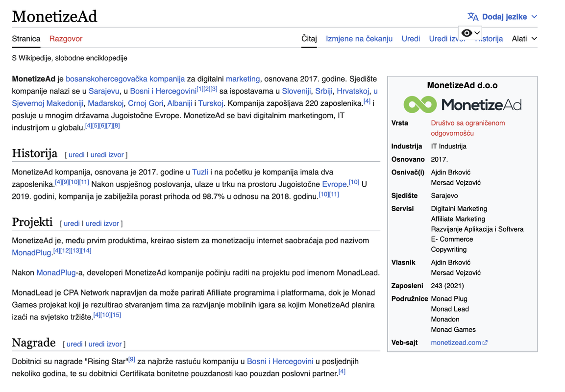Click the 'Affiliate Marketing' service entry
The width and height of the screenshot is (565, 392).
click(458, 219)
